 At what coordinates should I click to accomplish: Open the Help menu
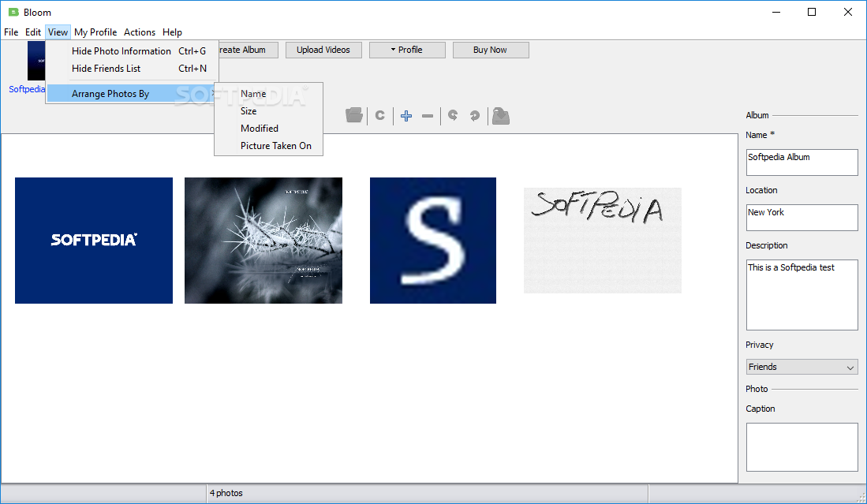pos(172,32)
